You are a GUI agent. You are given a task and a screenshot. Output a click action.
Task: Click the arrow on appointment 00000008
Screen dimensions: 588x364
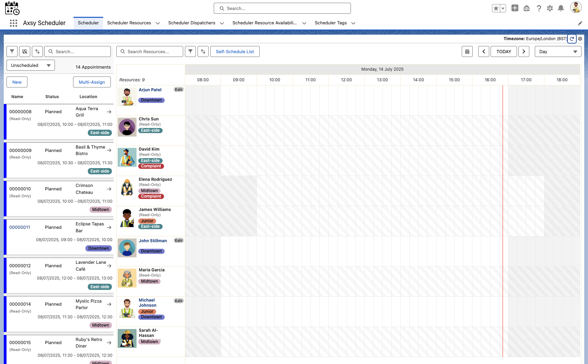click(109, 112)
